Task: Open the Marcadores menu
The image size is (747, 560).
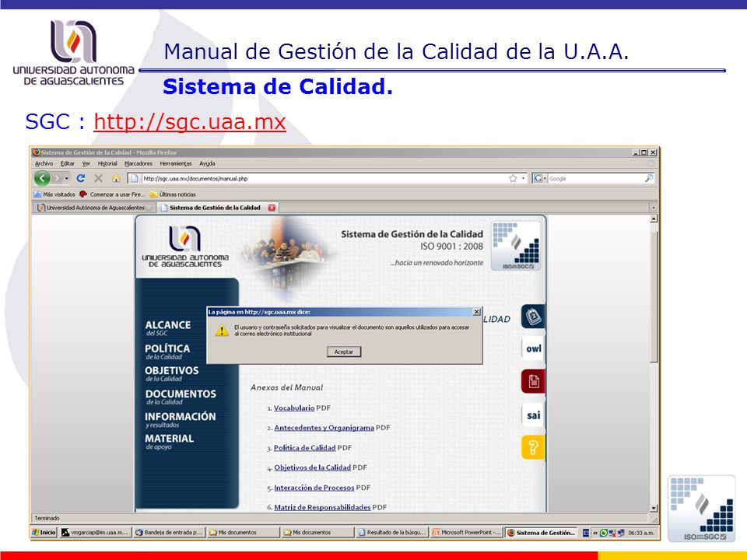Action: click(139, 163)
